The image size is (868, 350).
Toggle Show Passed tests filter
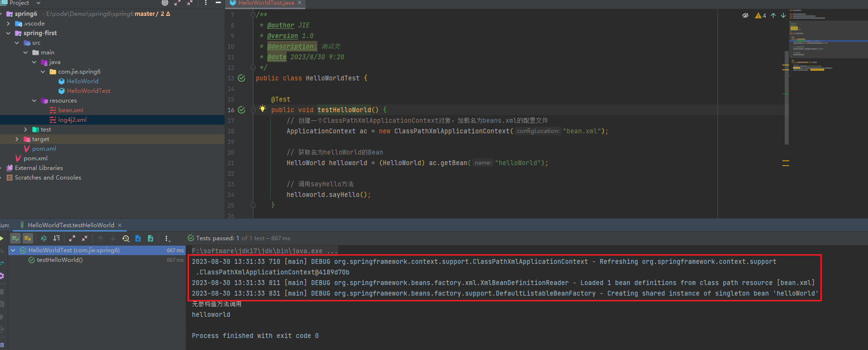click(15, 238)
